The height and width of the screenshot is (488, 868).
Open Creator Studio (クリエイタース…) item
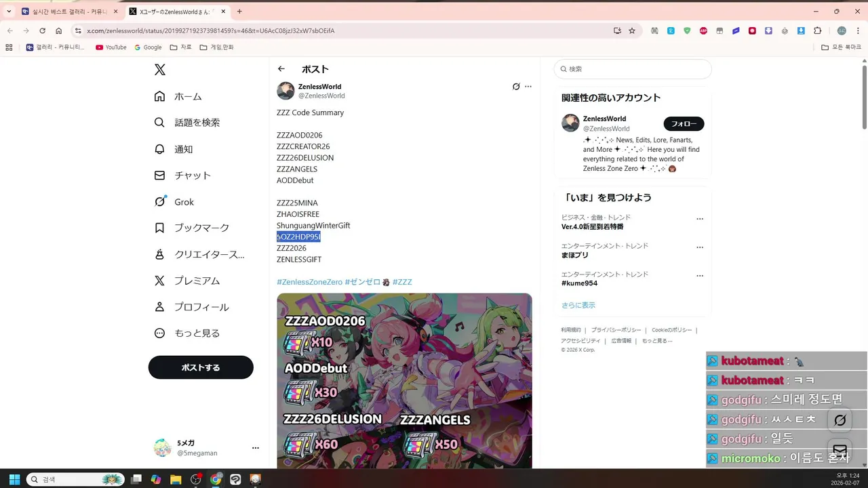[x=199, y=254]
